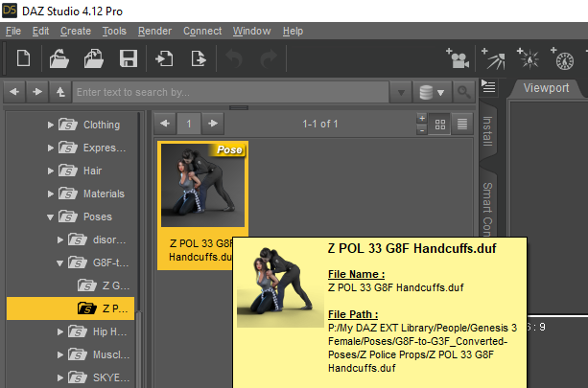Expand the Hip H... folder
This screenshot has width=588, height=388.
(60, 331)
